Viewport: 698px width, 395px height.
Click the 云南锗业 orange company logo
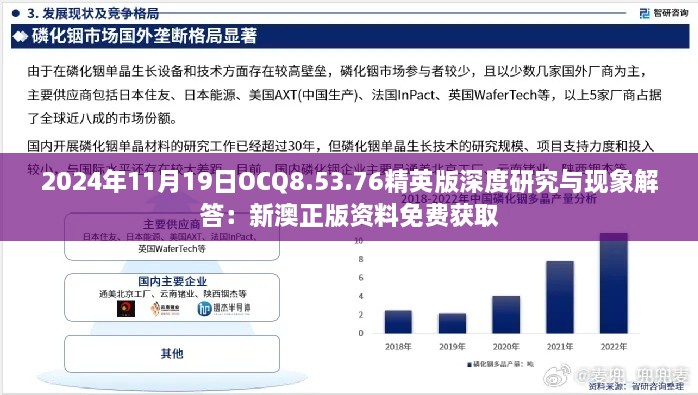click(165, 308)
